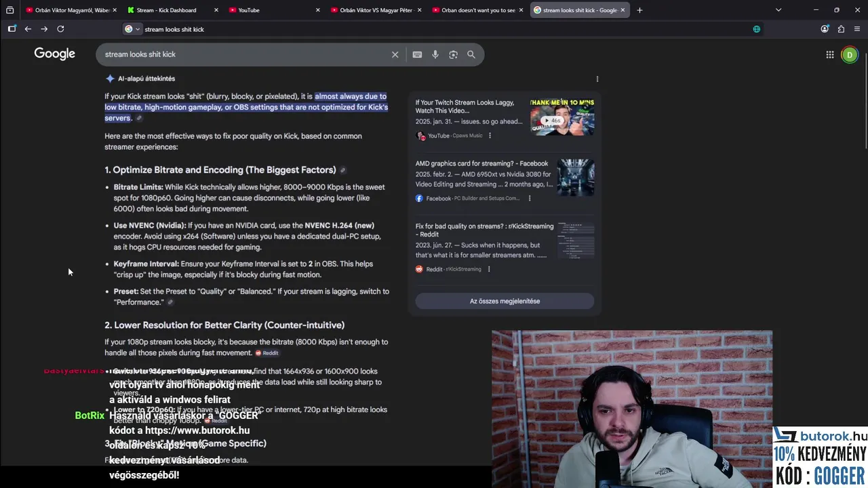Screen dimensions: 868x488
Task: Start voice search with the microphone
Action: (435, 54)
